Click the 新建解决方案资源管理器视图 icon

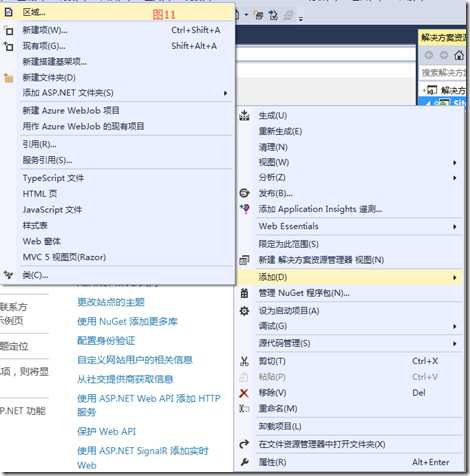[244, 260]
